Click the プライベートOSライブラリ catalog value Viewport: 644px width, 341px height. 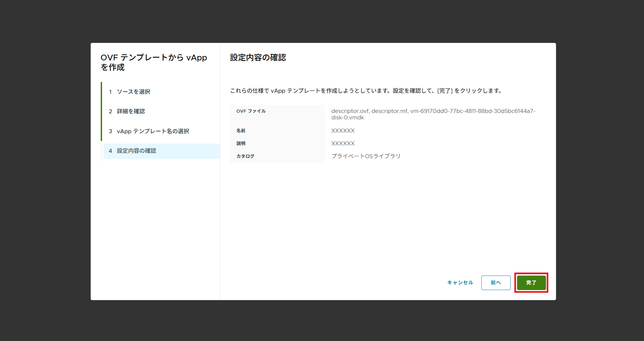coord(366,156)
